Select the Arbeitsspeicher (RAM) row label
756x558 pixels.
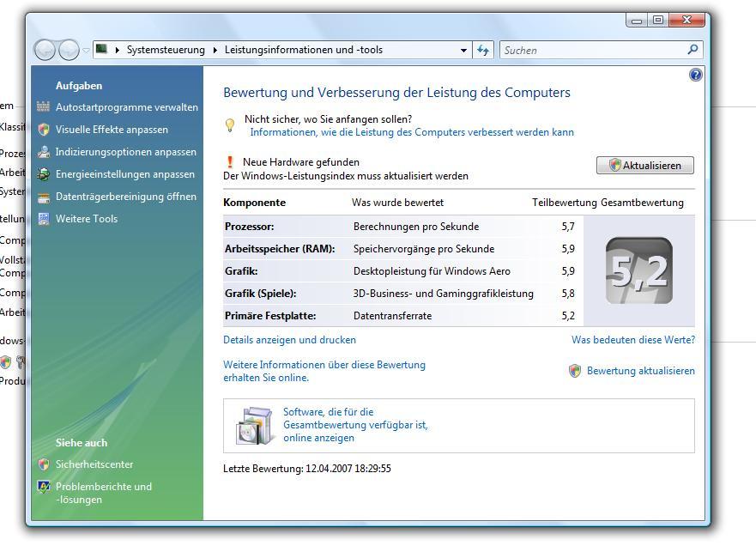click(x=279, y=249)
